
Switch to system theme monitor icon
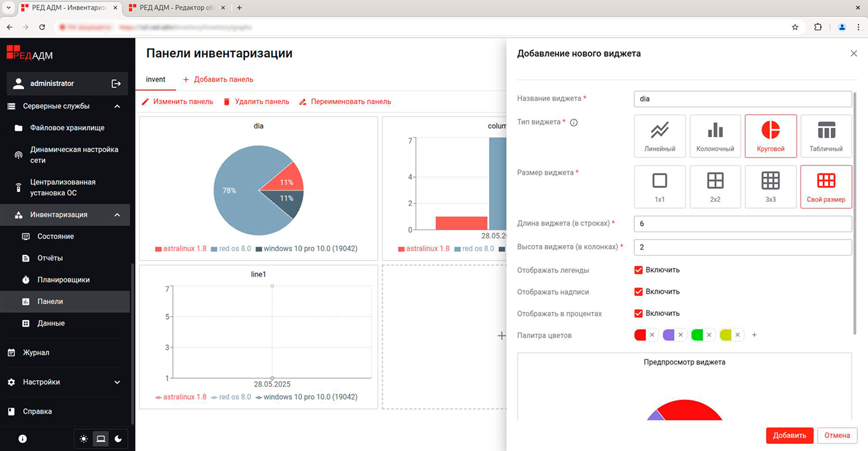101,439
